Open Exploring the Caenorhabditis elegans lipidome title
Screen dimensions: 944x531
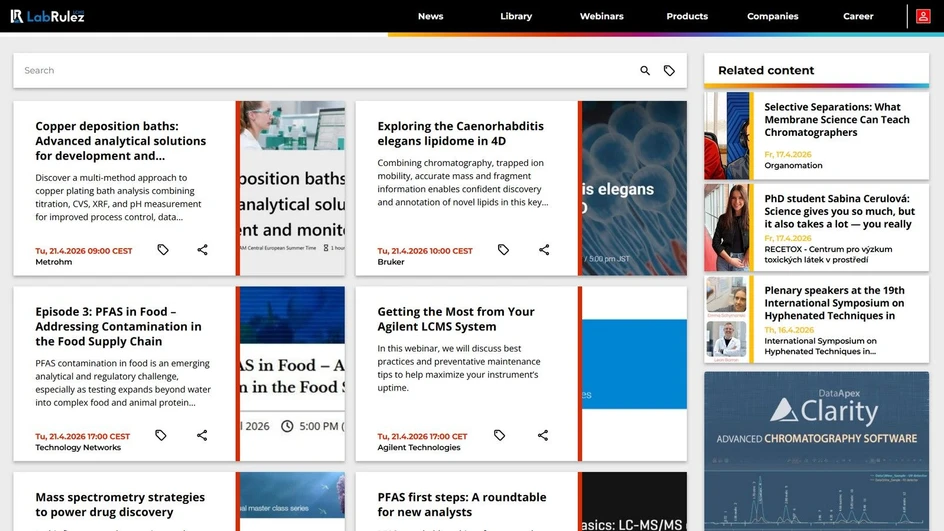click(x=461, y=133)
